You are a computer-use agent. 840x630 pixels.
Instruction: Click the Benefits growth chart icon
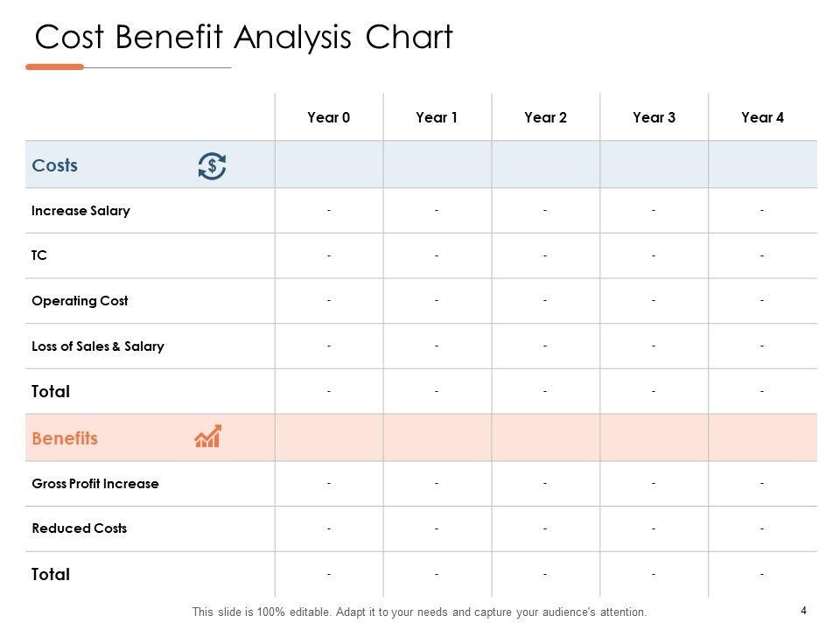208,437
